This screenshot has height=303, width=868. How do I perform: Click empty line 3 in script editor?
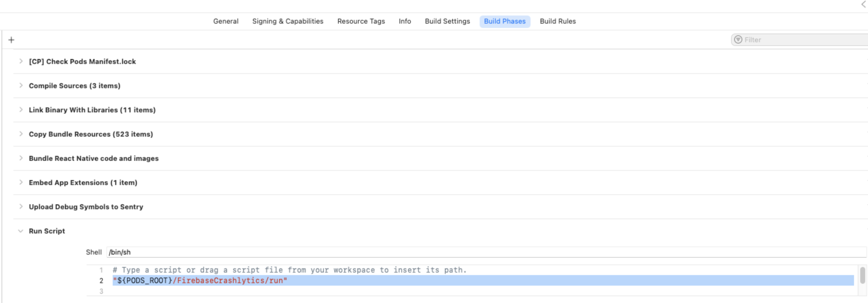tap(483, 291)
